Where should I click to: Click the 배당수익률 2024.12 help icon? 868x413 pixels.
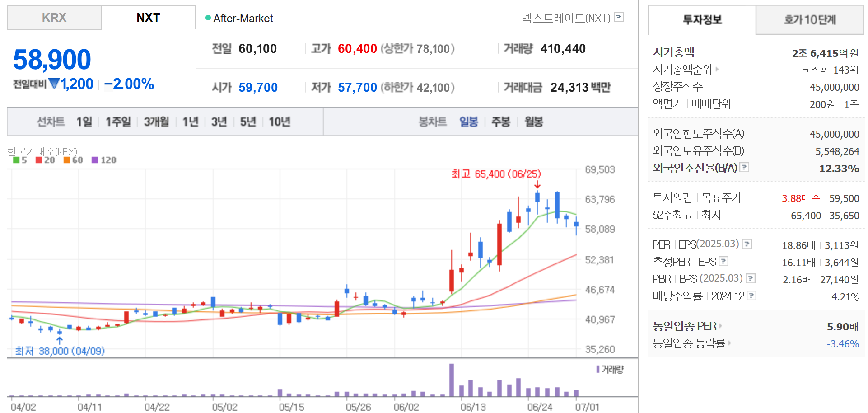point(751,296)
